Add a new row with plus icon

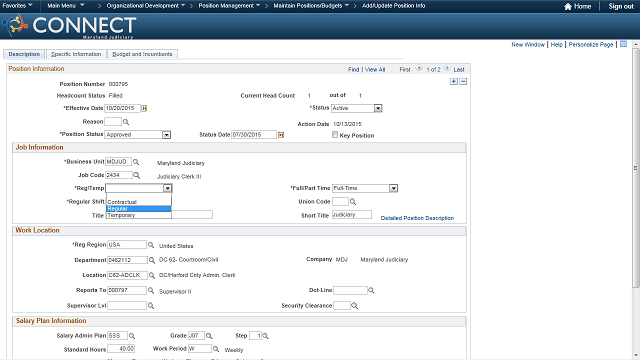tap(454, 82)
